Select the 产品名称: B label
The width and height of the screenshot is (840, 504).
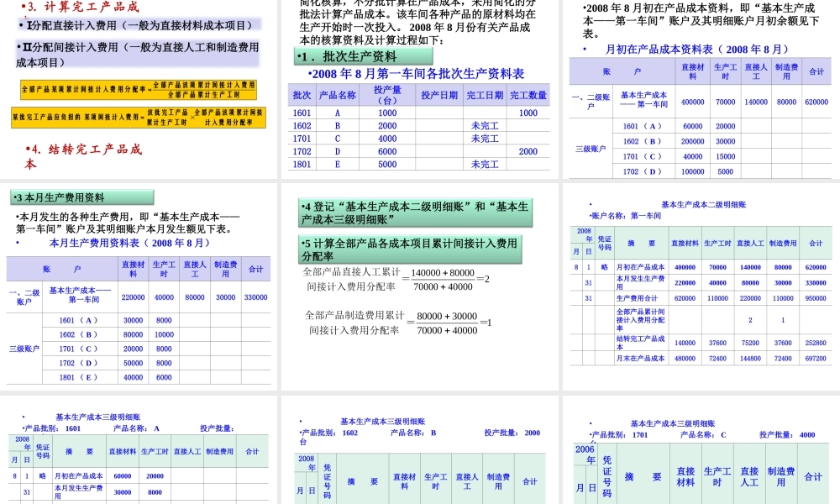click(x=412, y=434)
